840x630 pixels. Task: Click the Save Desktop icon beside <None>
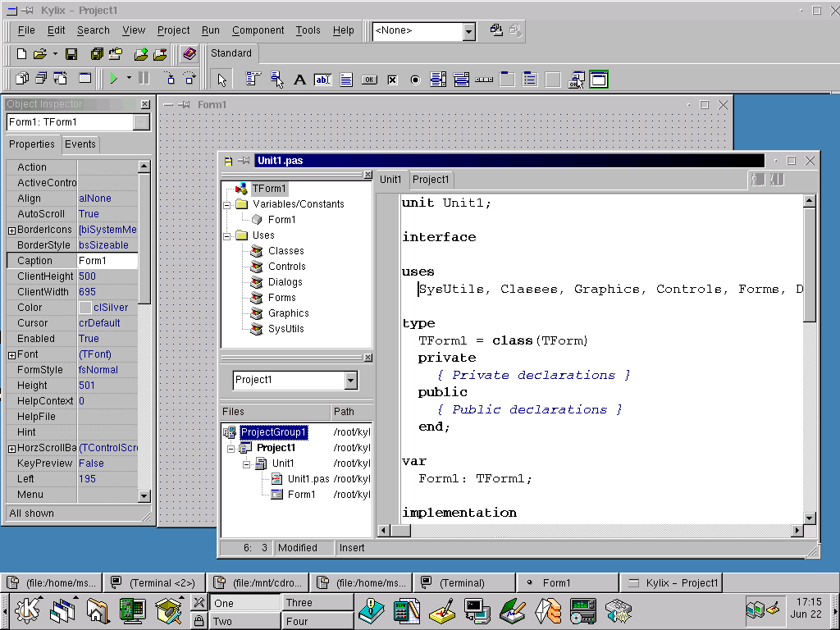click(x=496, y=30)
